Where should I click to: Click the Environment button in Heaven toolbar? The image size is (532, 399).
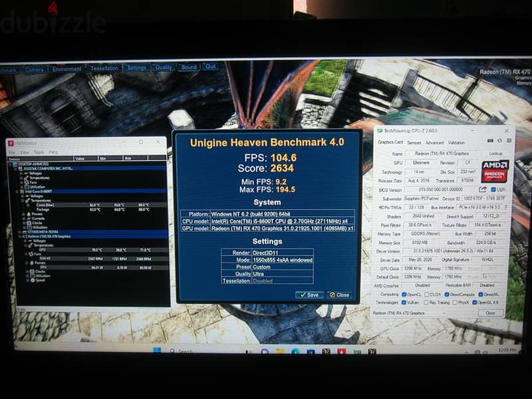(x=66, y=69)
